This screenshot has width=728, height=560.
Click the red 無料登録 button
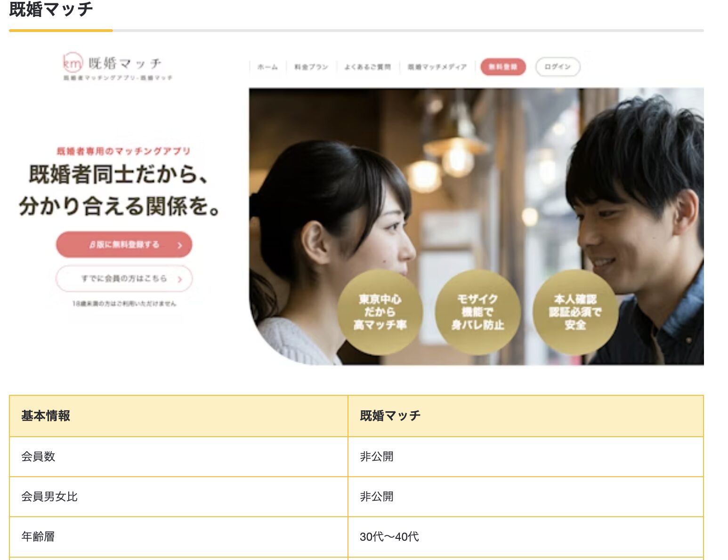coord(503,67)
